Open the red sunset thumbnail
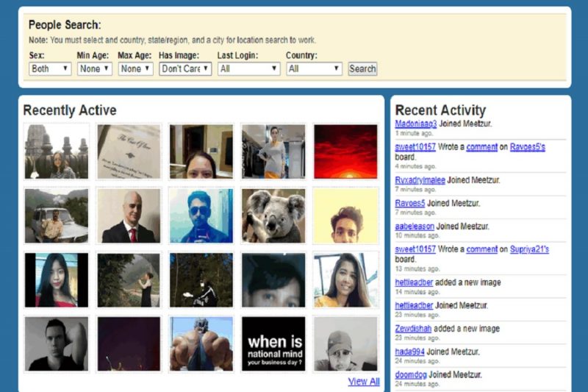The width and height of the screenshot is (588, 392). tap(345, 152)
